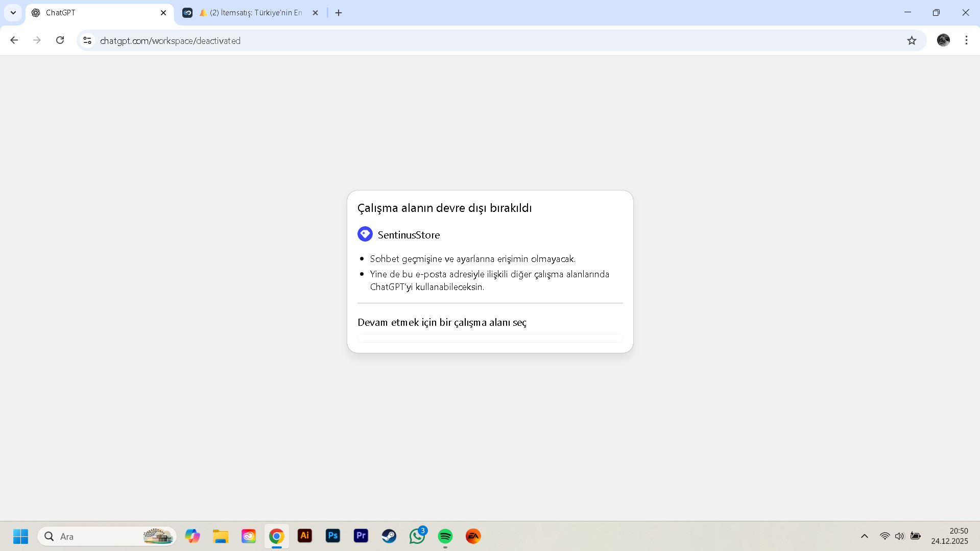980x551 pixels.
Task: Reload the ChatGPT page
Action: pos(60,40)
